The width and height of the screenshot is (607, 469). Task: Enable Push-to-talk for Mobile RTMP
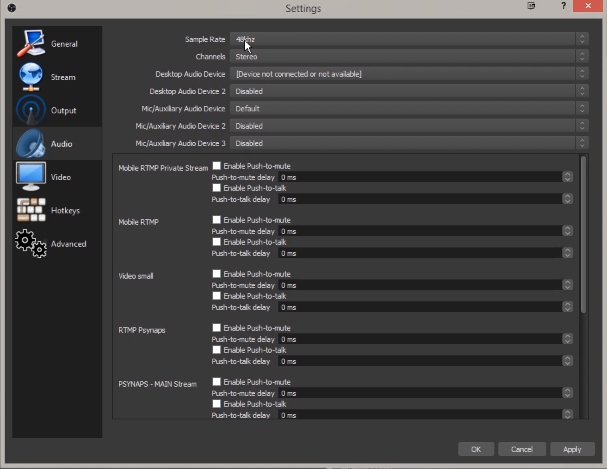217,242
